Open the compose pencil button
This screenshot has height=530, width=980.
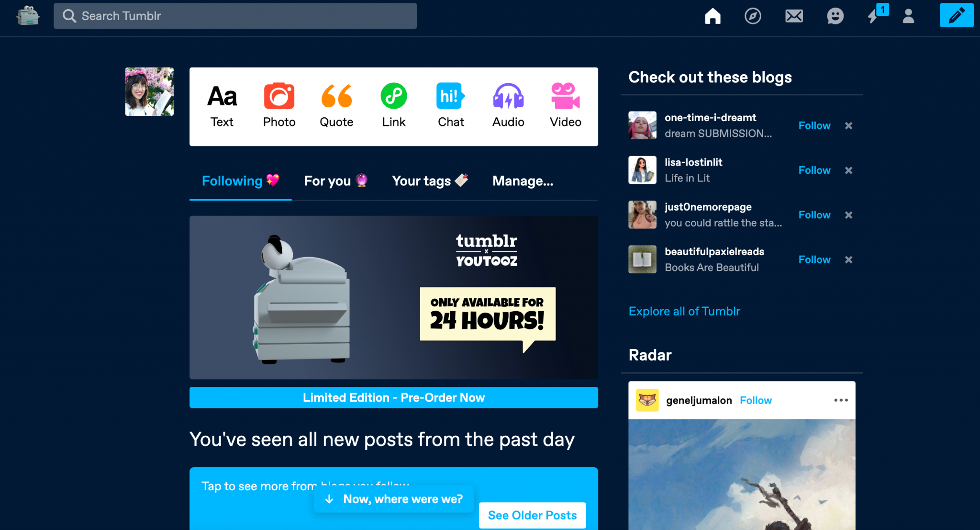(x=956, y=15)
